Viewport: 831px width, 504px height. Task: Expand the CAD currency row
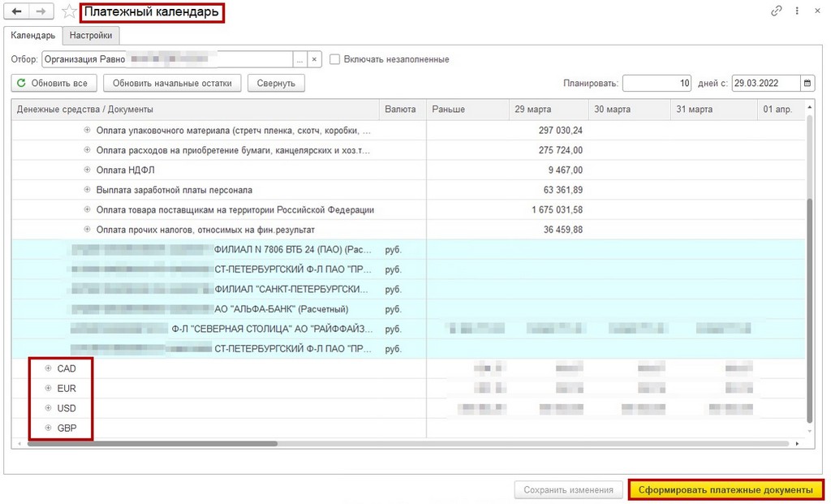click(x=48, y=368)
